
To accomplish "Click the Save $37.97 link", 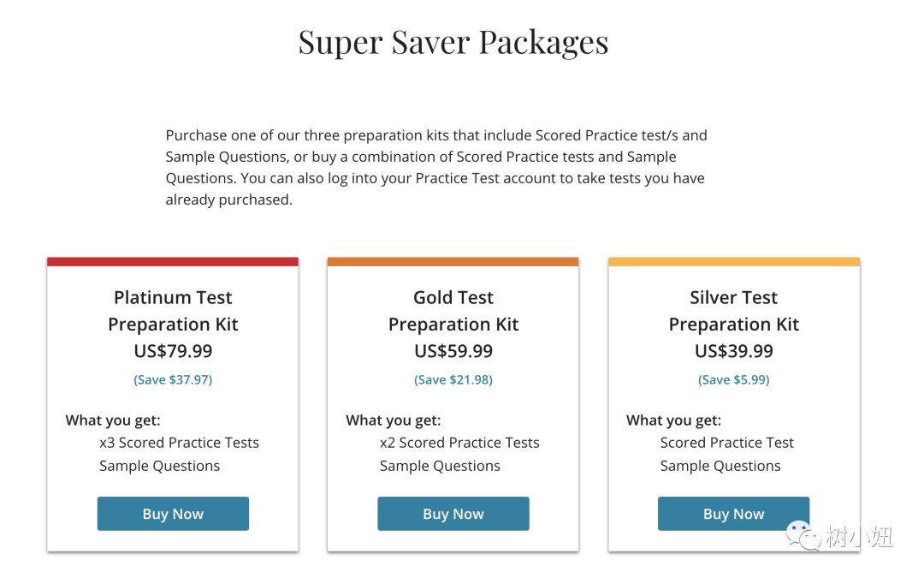I will click(x=173, y=380).
